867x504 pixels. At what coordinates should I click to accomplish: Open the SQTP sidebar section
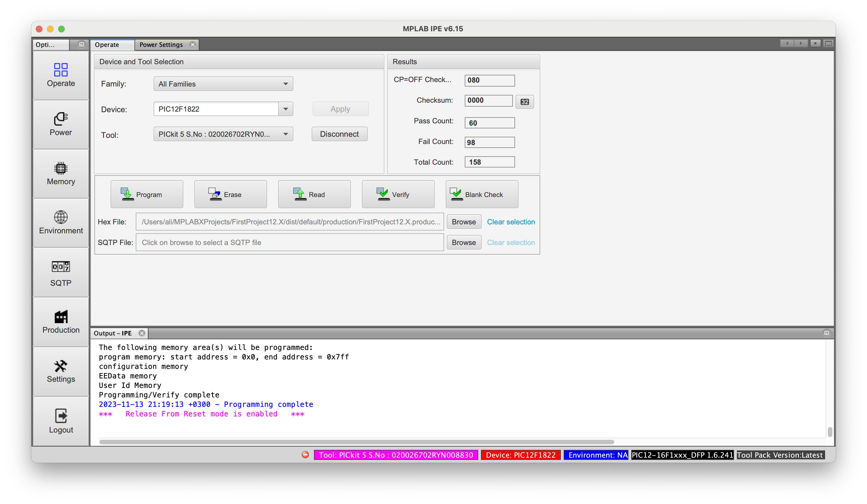coord(61,273)
